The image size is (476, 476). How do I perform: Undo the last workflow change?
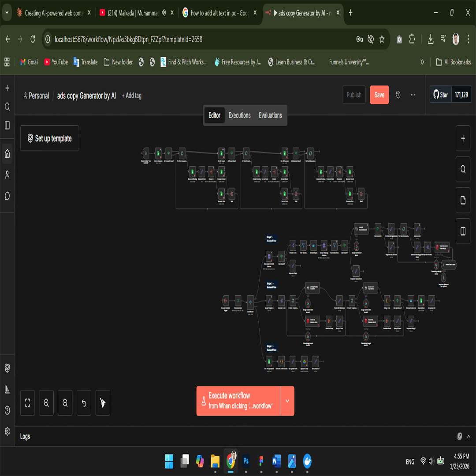(84, 402)
